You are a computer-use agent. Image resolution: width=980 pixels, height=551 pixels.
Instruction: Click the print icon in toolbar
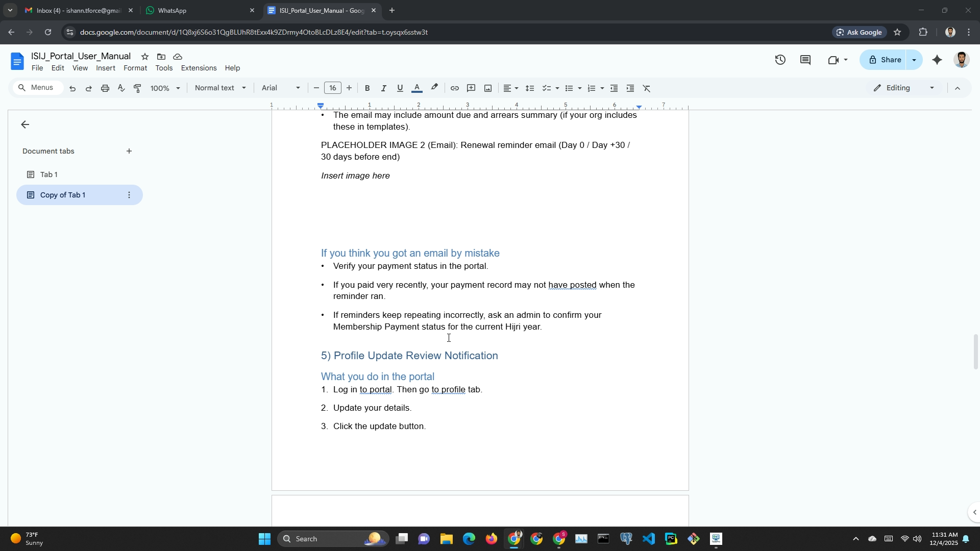click(x=105, y=88)
